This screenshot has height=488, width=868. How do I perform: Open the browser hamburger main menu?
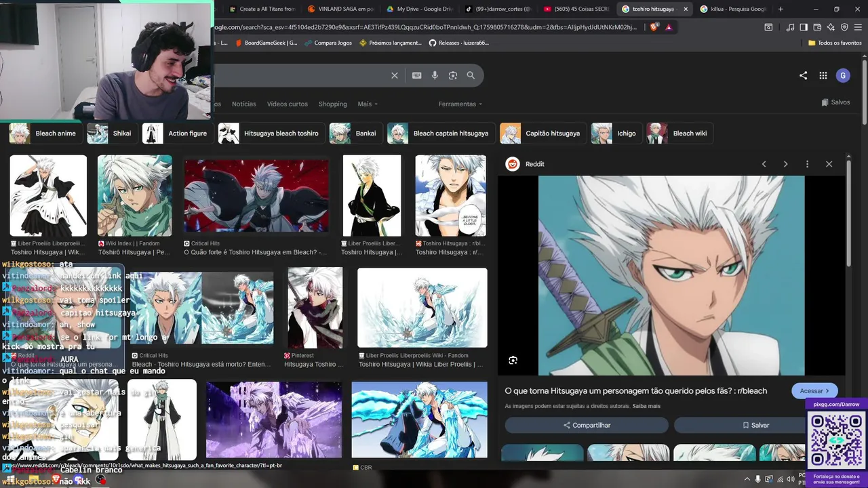(x=858, y=27)
